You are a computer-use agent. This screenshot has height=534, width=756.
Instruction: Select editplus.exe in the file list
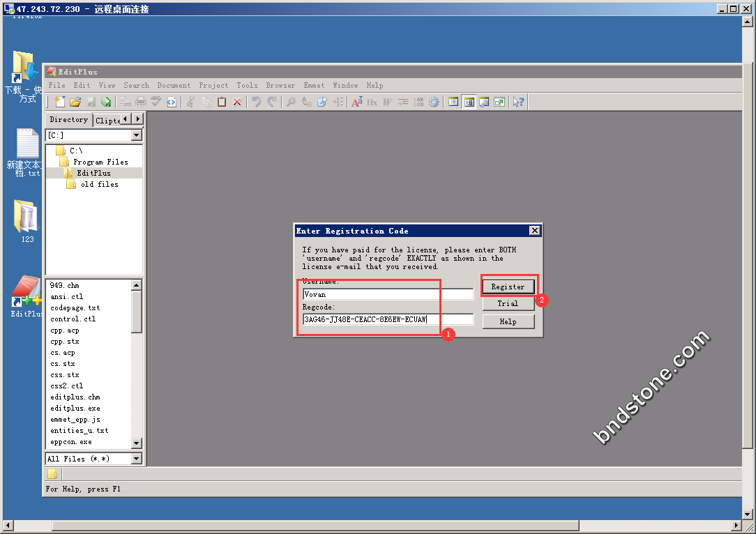75,408
